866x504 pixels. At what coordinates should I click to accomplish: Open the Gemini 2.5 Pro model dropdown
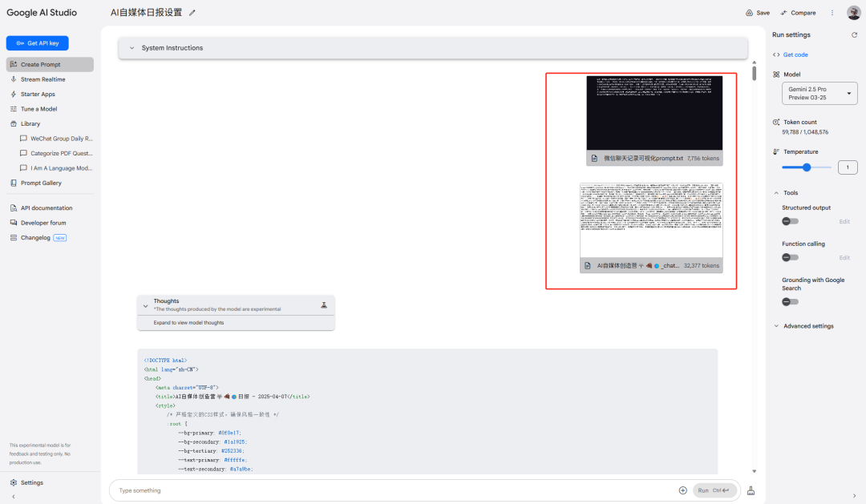coord(819,94)
